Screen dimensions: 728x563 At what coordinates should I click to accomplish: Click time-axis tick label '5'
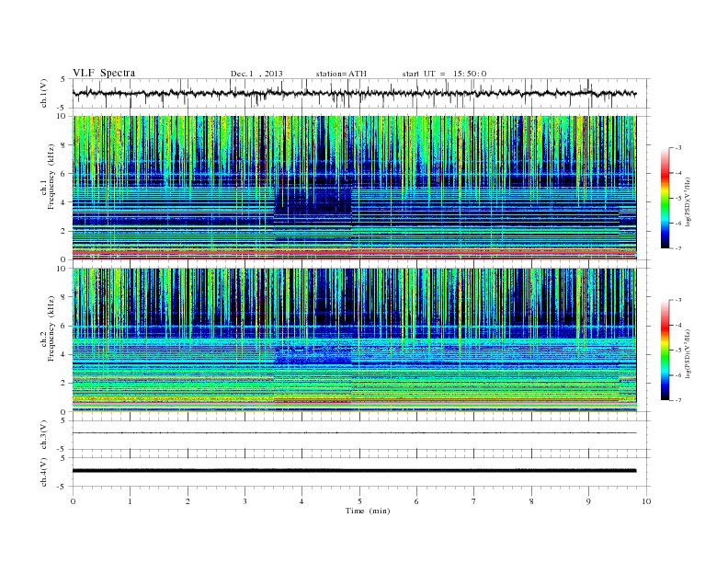pos(359,501)
